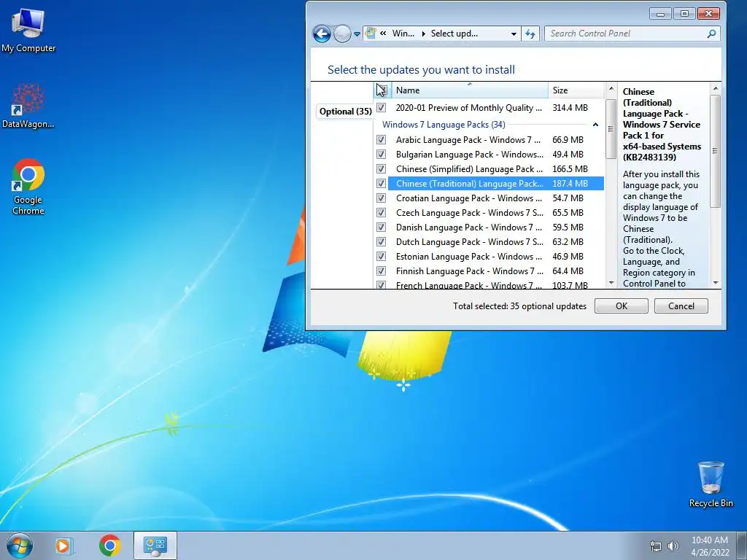Click the update list scroll-down arrow
This screenshot has width=747, height=560.
pos(611,284)
